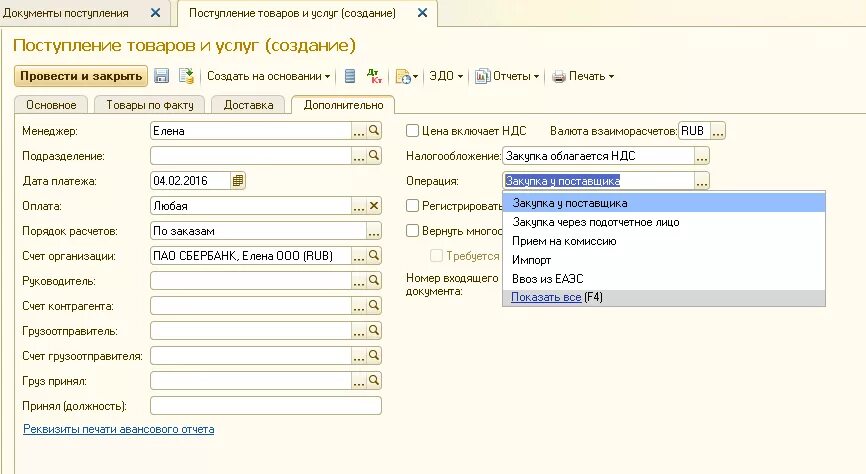Open Валюта взаиморасчетов selection ellipsis
Screen dimensions: 866x474
717,131
